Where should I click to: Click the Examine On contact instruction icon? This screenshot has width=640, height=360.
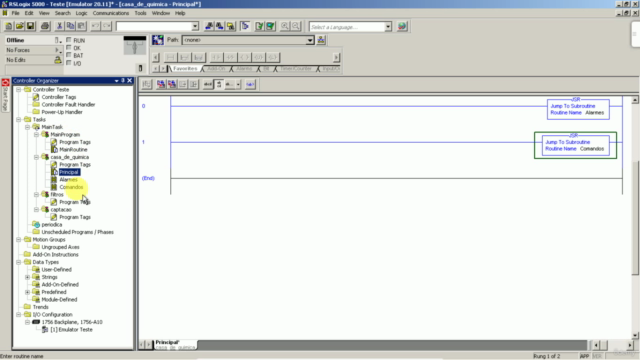coord(216,57)
